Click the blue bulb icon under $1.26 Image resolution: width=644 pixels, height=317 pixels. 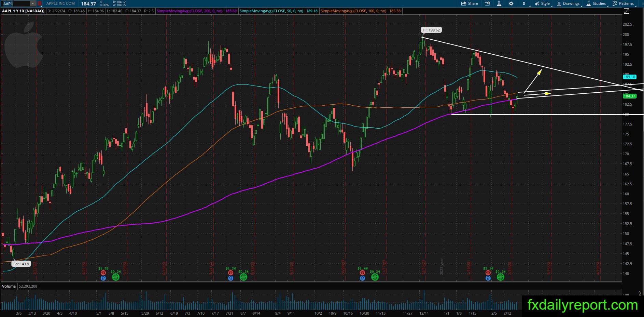[231, 278]
